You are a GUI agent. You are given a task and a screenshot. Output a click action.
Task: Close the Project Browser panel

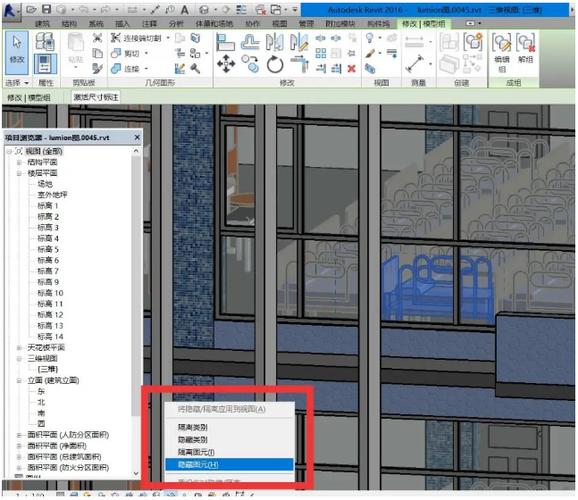[137, 138]
